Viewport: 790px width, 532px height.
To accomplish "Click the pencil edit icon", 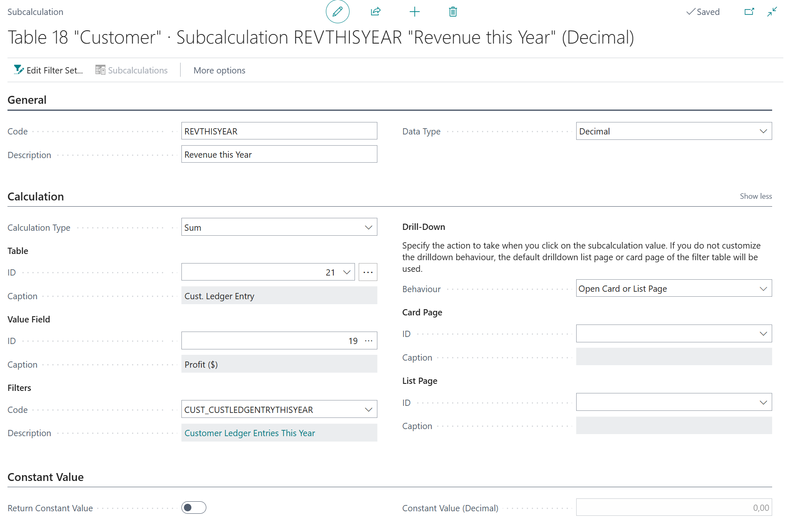I will click(338, 12).
